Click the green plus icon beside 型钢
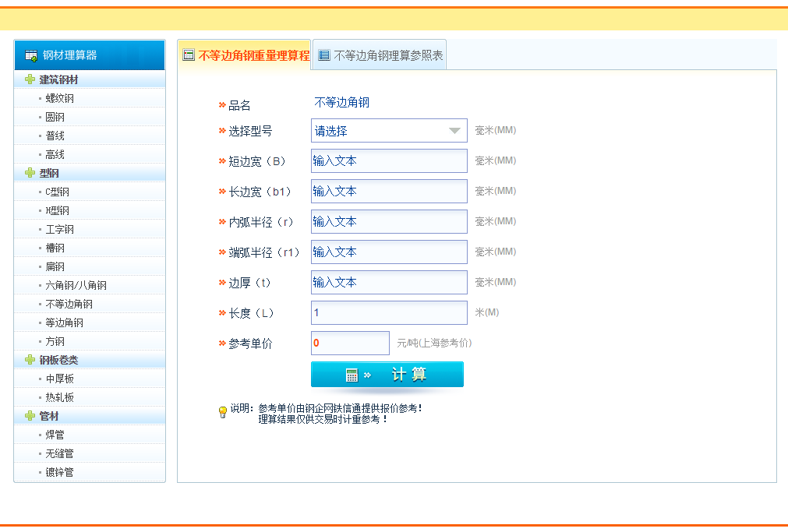788x532 pixels. coord(30,173)
